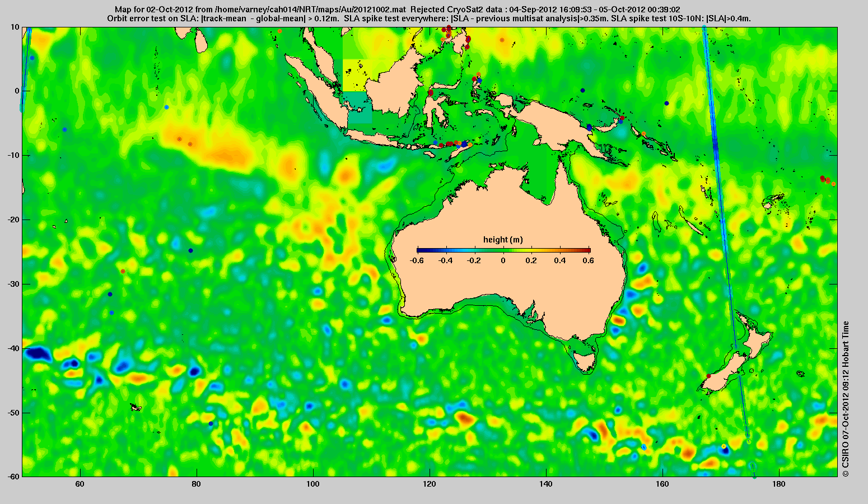Image resolution: width=868 pixels, height=504 pixels.
Task: Click the positive "0.2" colorbar tick label
Action: (x=532, y=261)
